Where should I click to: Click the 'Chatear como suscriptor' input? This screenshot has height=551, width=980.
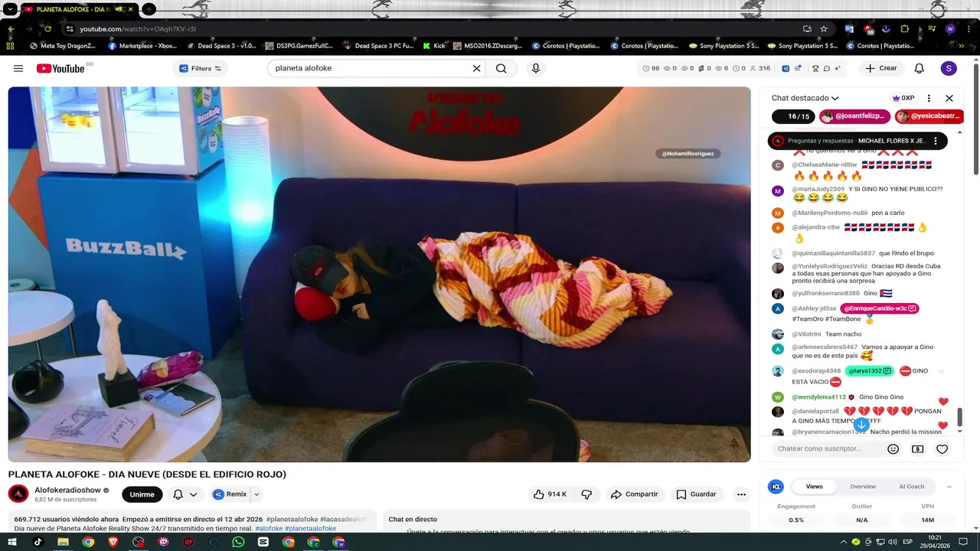click(826, 448)
